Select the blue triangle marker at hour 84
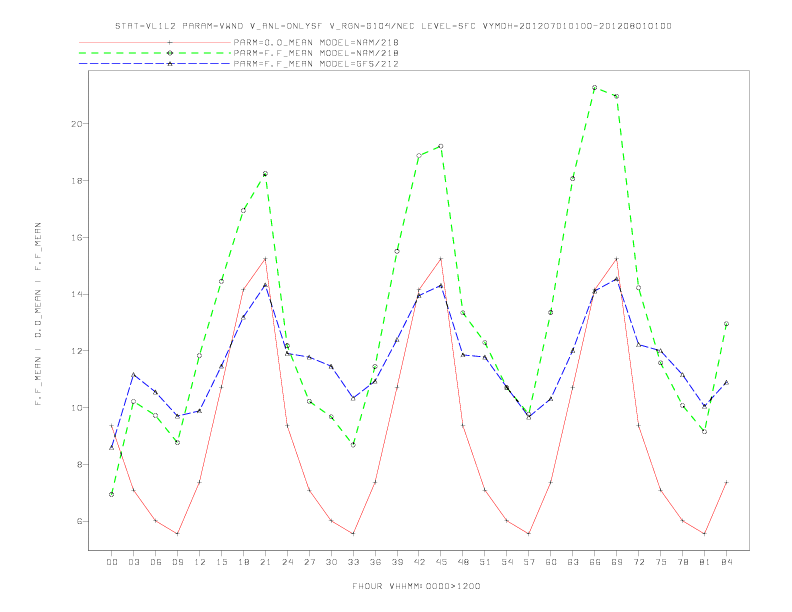The width and height of the screenshot is (792, 612). (x=726, y=382)
